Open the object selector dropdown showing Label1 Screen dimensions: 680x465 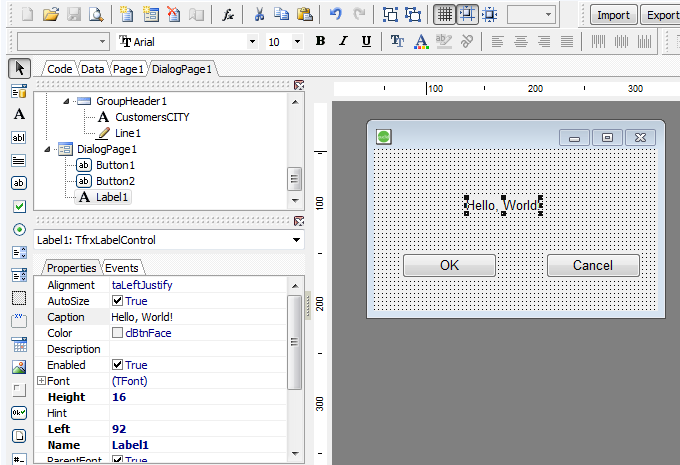[296, 240]
